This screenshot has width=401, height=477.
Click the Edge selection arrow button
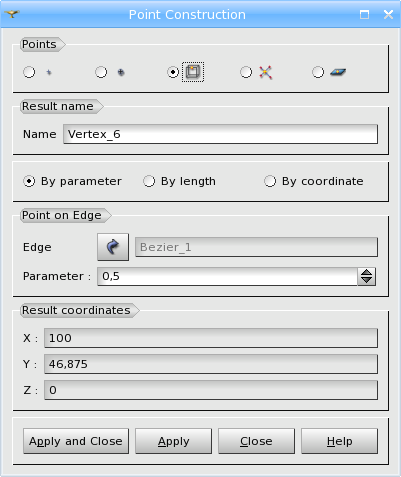(x=113, y=247)
